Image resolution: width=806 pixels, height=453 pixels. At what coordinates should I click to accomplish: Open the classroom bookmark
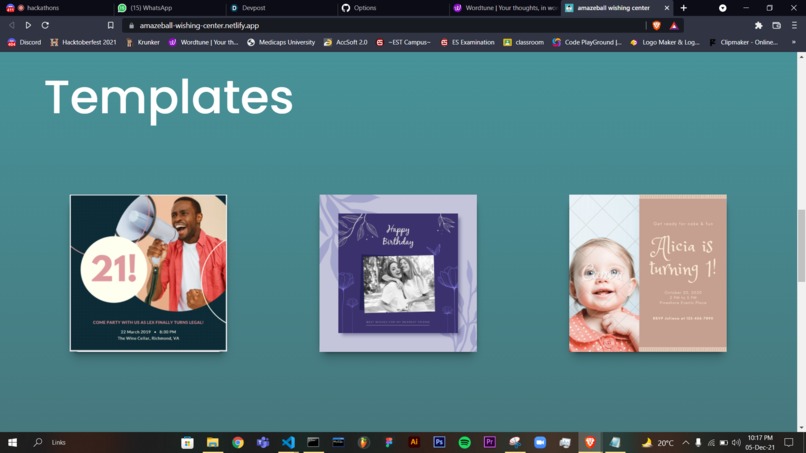(523, 42)
